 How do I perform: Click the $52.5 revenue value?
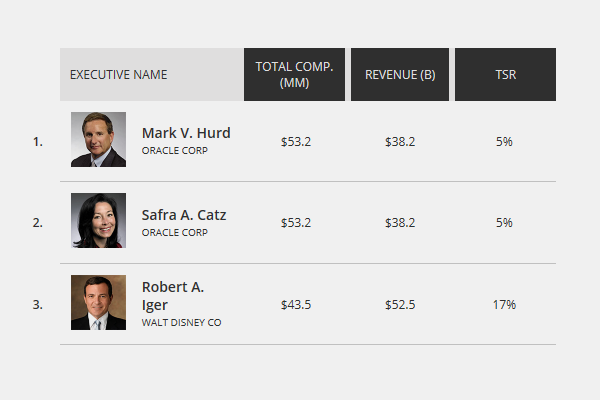point(400,305)
